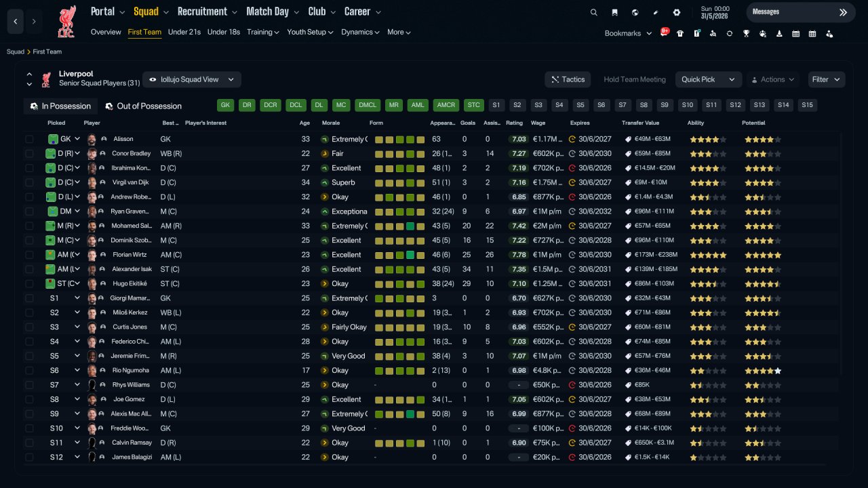This screenshot has width=868, height=488.
Task: Click Rio Ngumoha's potential star rating
Action: point(763,371)
